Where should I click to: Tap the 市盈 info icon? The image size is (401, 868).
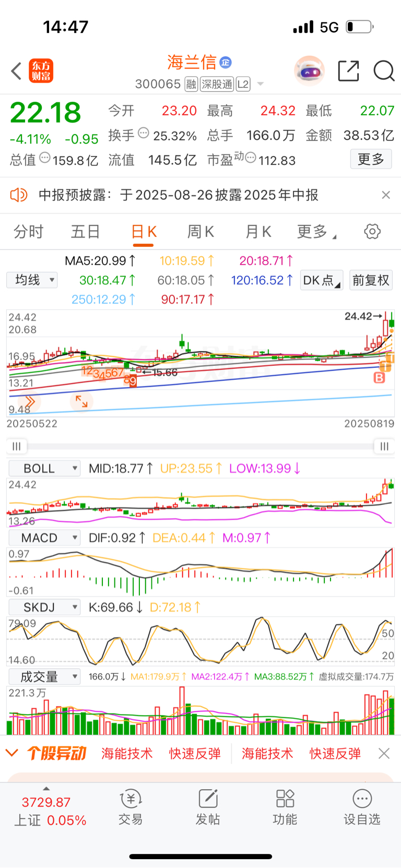pos(251,158)
